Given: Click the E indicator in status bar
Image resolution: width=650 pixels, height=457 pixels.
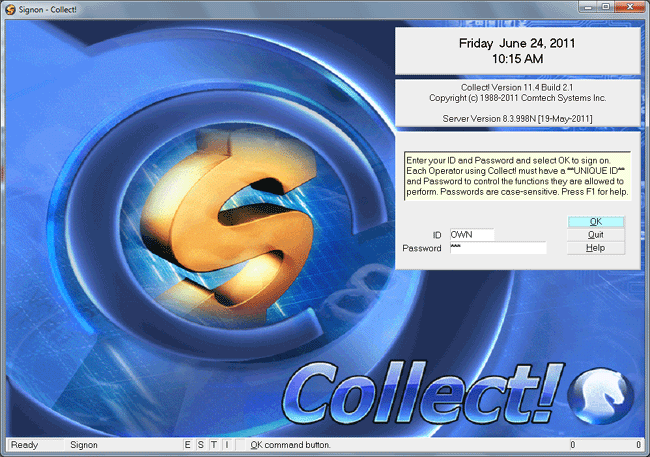Looking at the screenshot, I should [187, 445].
